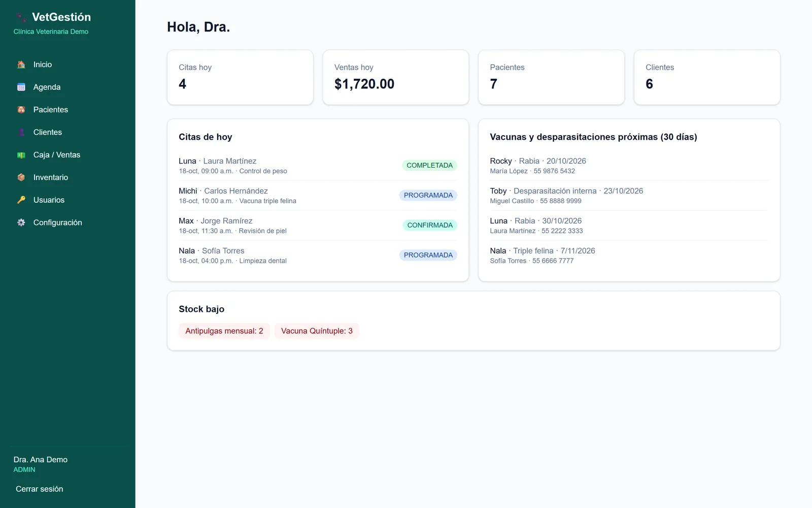This screenshot has height=508, width=812.
Task: Open the Inventario section
Action: (x=67, y=177)
